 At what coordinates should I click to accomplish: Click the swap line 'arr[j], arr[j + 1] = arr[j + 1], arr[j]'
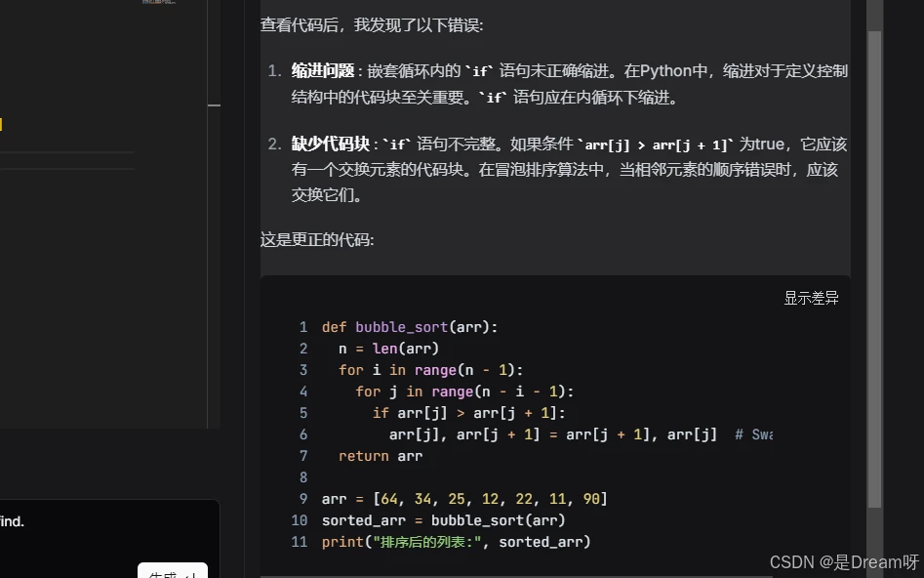coord(553,434)
